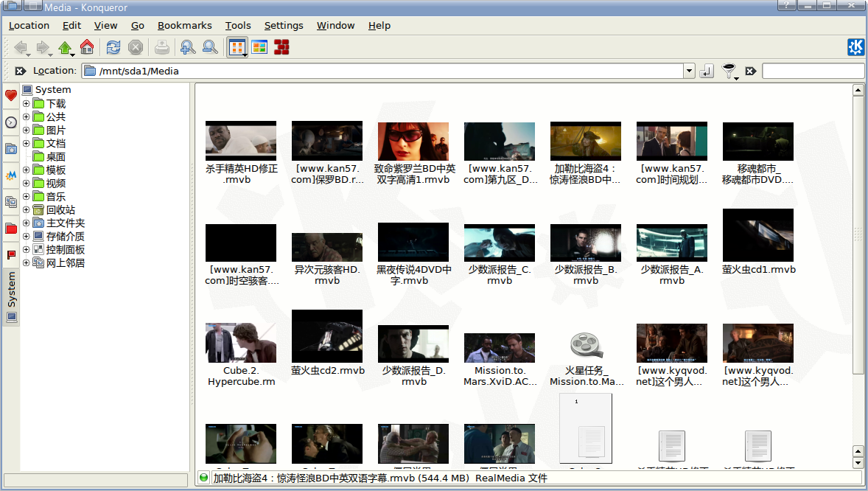This screenshot has height=491, width=868.
Task: Clear the Location bar
Action: pos(21,71)
